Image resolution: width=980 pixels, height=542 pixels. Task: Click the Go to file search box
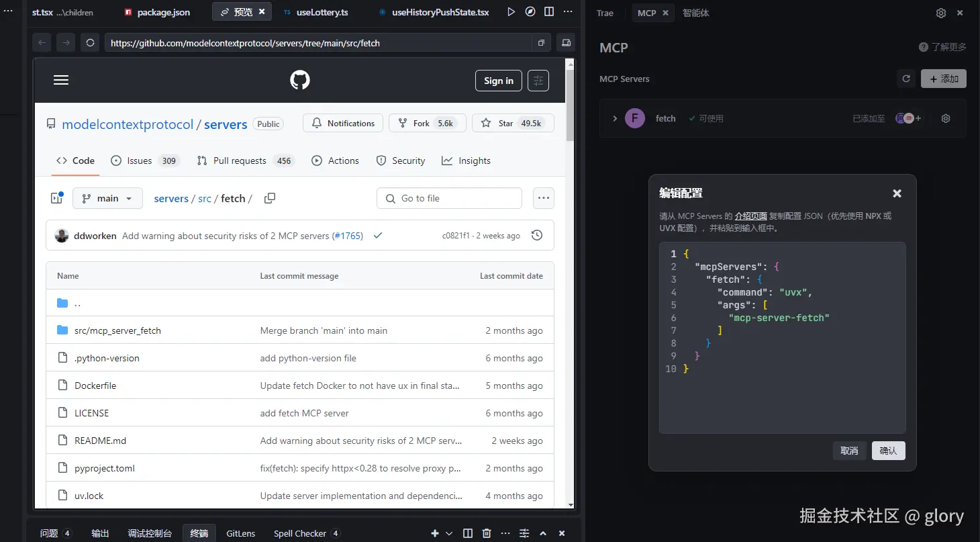click(449, 198)
